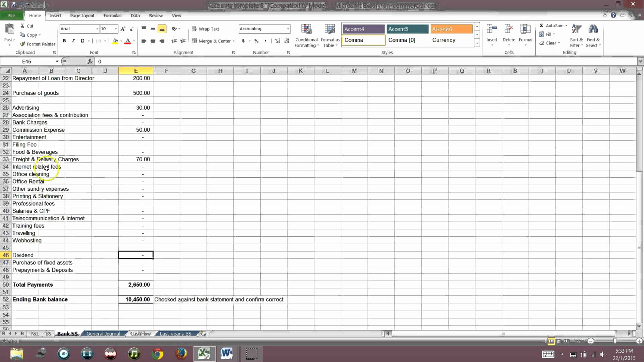
Task: Select the AutoSum icon
Action: tap(541, 25)
